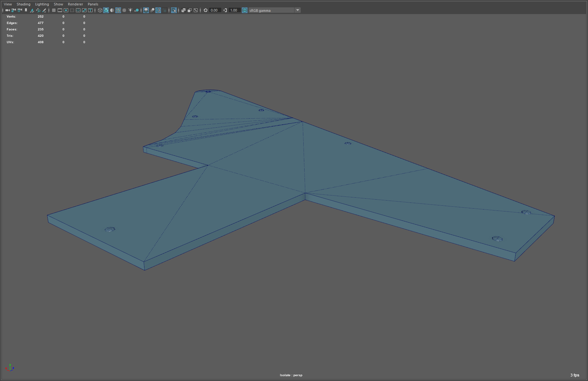Toggle the Isolate Select icon
Viewport: 588px width, 381px height.
pyautogui.click(x=174, y=10)
